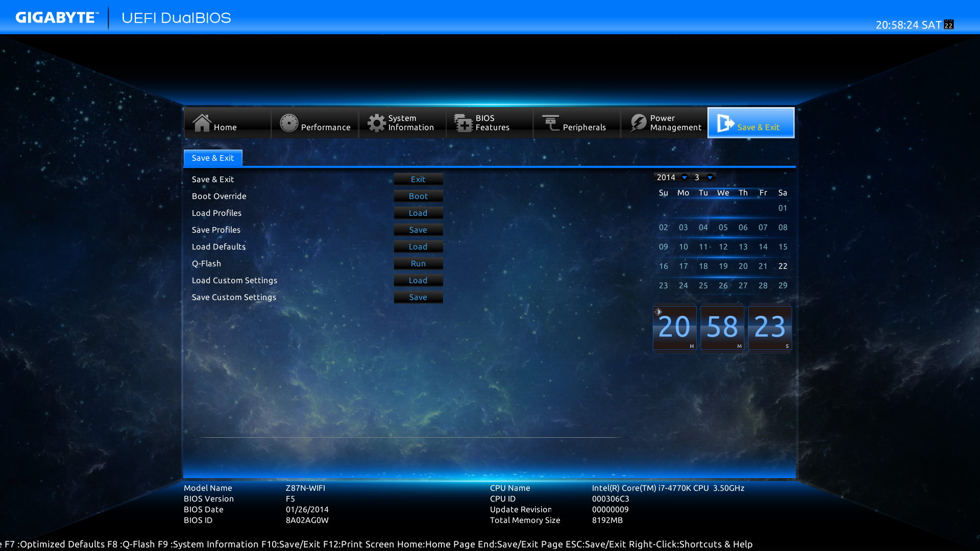Click Load button for Load Custom Settings
The width and height of the screenshot is (980, 551).
point(418,280)
